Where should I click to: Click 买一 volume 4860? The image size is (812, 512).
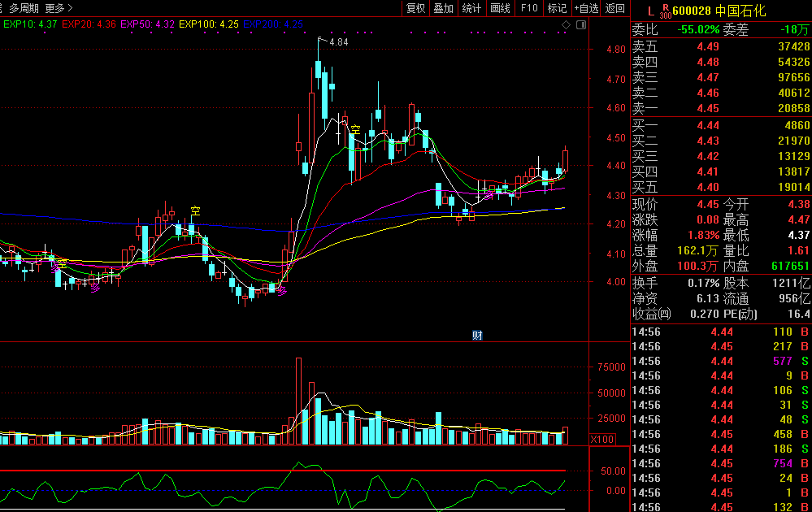(797, 125)
